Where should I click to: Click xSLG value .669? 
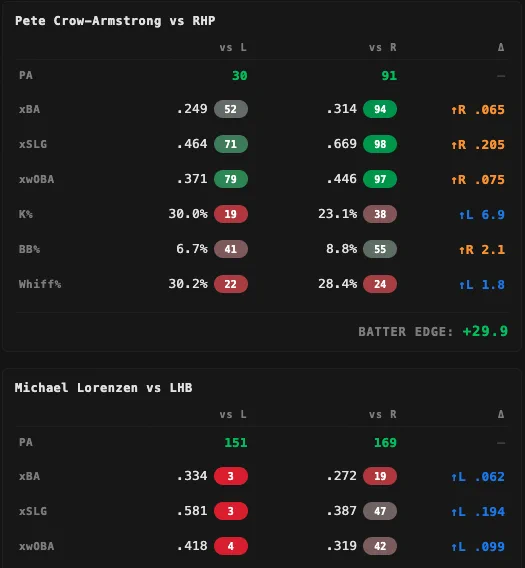342,144
